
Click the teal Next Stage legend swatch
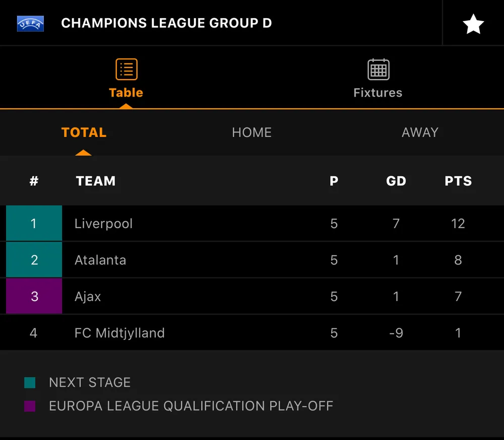(x=30, y=383)
